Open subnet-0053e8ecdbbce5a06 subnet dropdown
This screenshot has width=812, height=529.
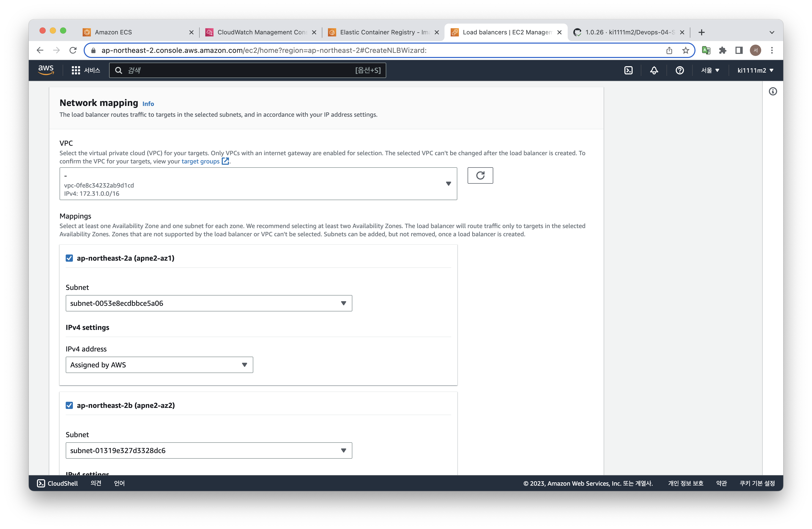tap(208, 303)
